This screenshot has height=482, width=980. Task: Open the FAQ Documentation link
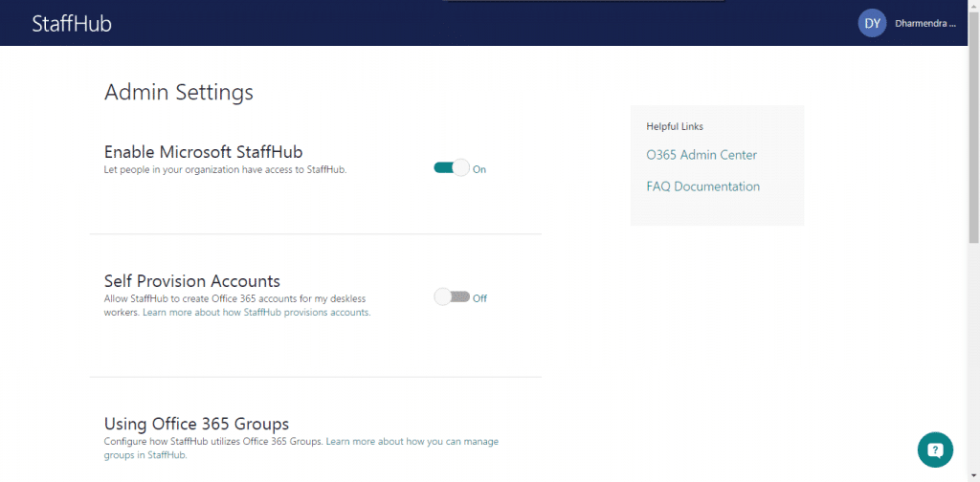click(x=702, y=186)
